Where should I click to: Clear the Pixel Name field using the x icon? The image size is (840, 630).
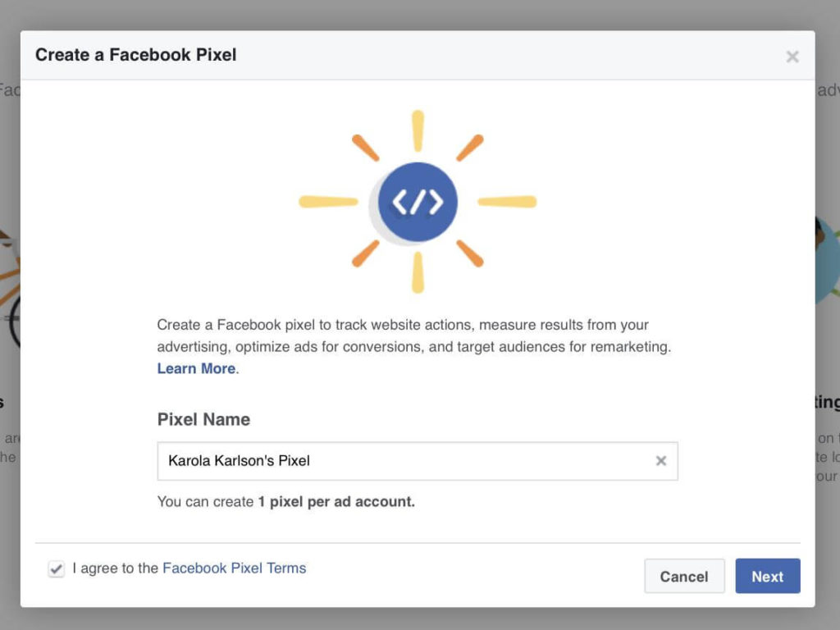(661, 461)
